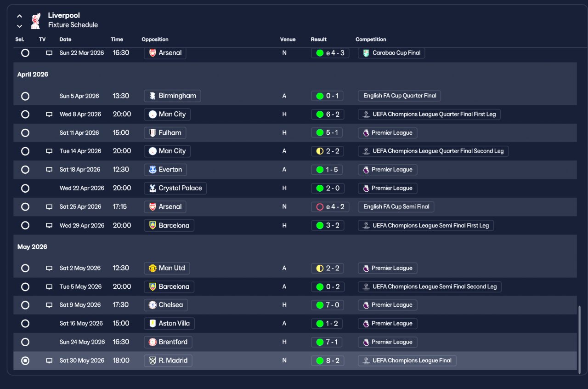Sort by the Opposition column header
588x389 pixels.
[155, 40]
